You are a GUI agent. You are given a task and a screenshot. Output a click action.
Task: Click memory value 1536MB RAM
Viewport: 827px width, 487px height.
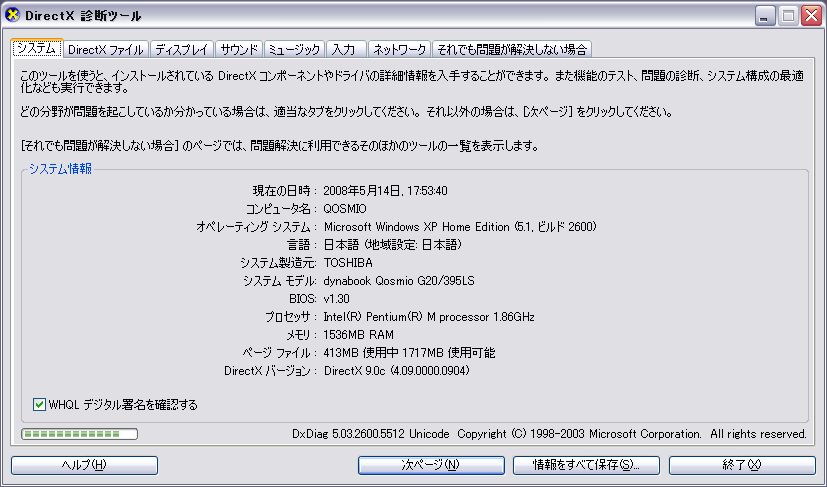coord(359,335)
